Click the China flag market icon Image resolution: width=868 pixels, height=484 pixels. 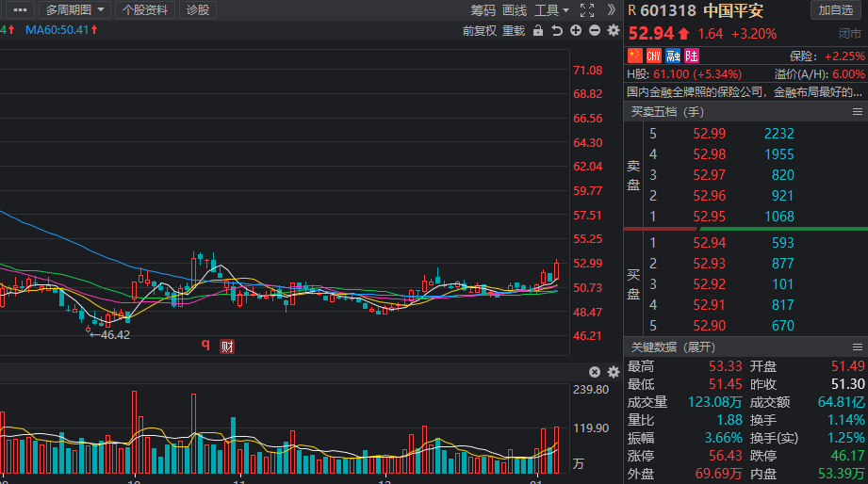[x=635, y=56]
